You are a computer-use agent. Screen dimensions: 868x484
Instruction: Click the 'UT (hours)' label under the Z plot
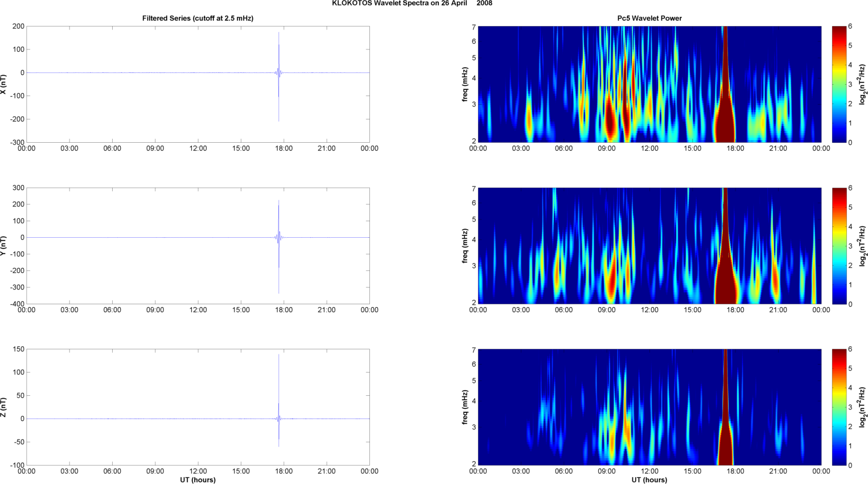(198, 479)
